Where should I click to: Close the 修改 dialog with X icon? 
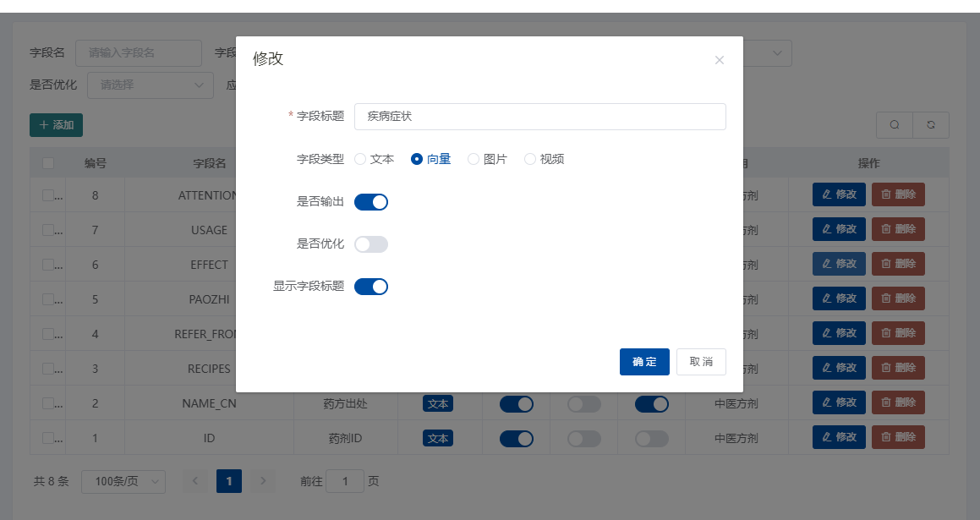tap(720, 60)
